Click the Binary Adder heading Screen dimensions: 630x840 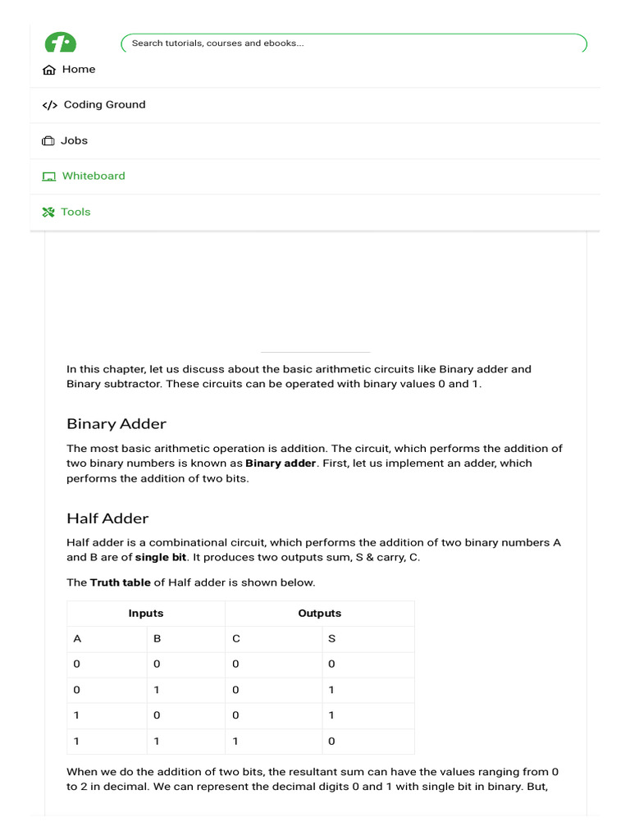click(116, 424)
